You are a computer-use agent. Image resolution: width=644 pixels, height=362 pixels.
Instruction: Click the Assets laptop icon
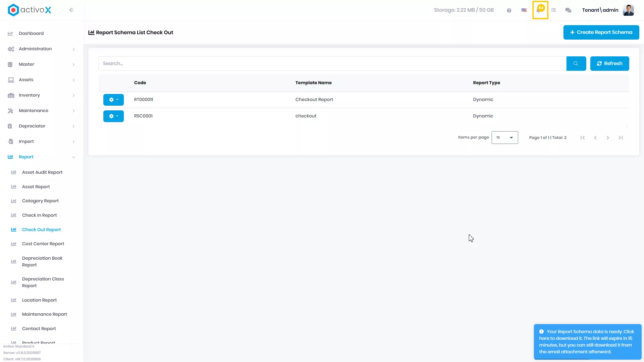[11, 80]
